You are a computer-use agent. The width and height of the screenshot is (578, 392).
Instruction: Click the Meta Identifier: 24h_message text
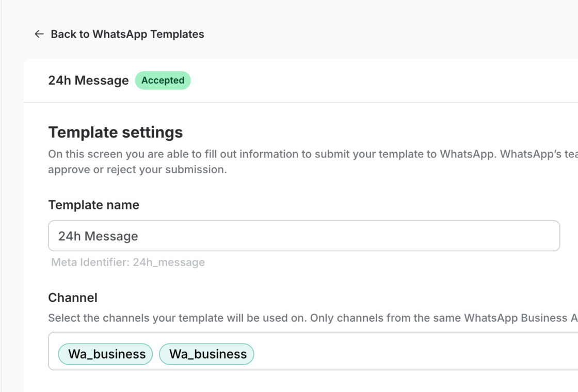point(128,263)
